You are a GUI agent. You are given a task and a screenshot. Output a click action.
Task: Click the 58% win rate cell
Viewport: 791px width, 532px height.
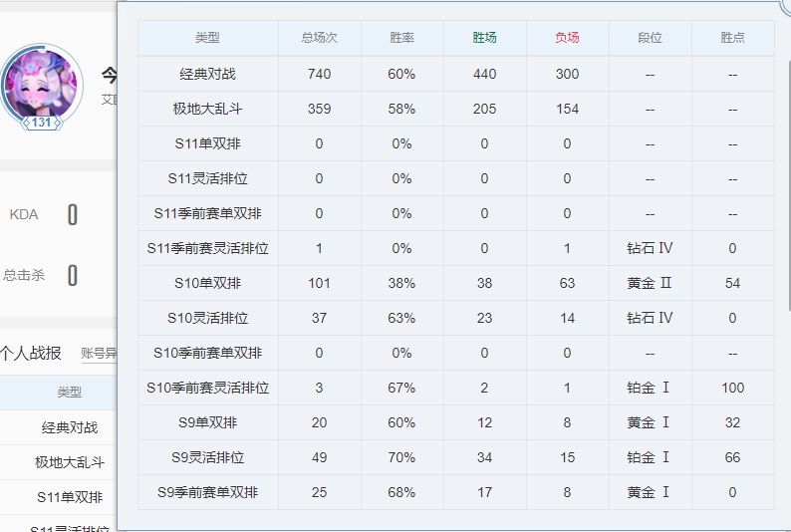tap(401, 109)
